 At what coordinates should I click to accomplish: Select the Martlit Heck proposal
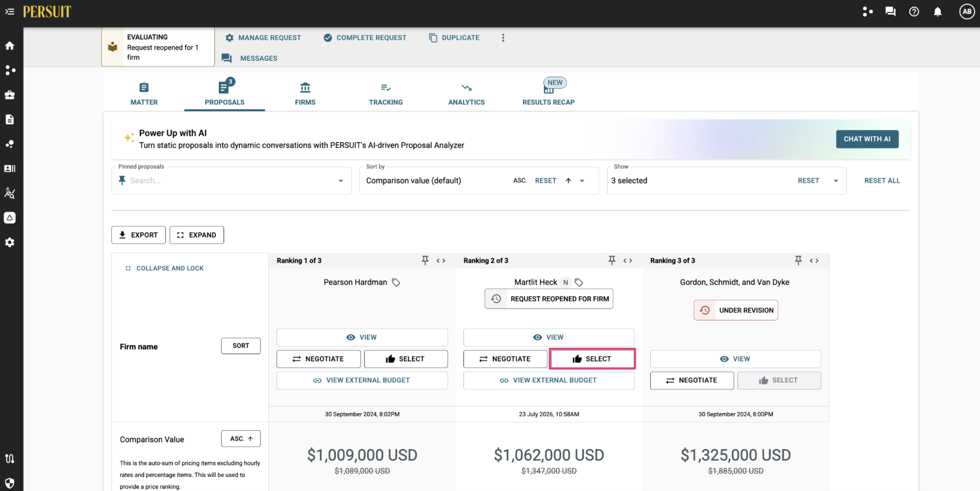592,359
